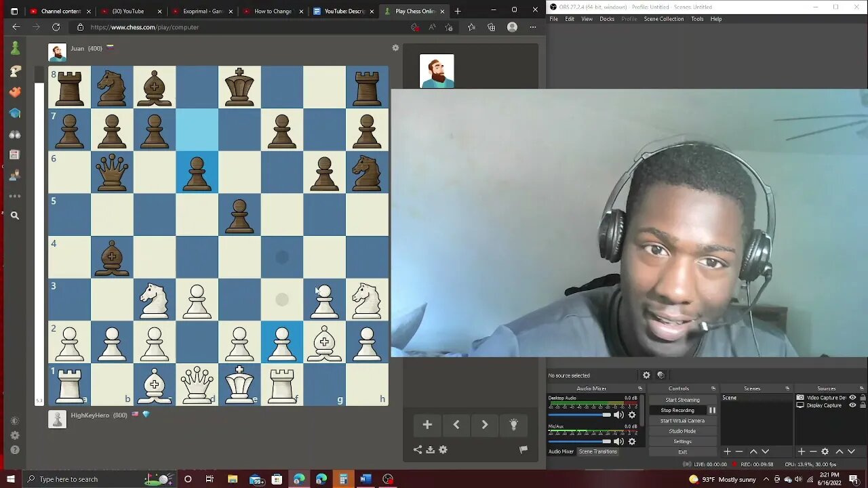Open the board settings gear above the chessboard

click(x=395, y=48)
